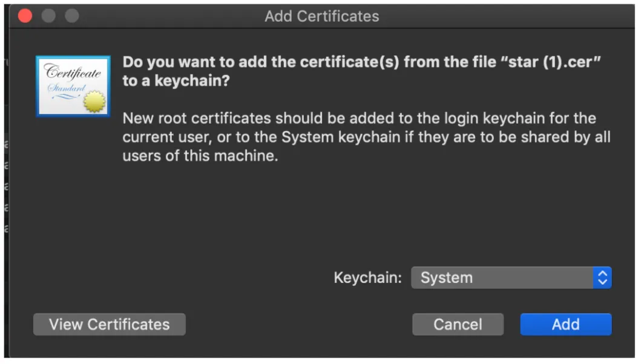Click the "Add Certificates" window title
This screenshot has height=364, width=638.
[x=322, y=16]
